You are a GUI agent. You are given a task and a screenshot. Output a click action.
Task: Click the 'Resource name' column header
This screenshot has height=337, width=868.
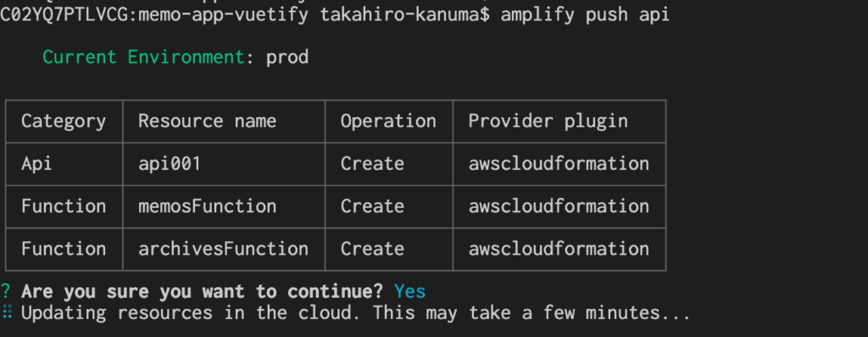pos(207,121)
